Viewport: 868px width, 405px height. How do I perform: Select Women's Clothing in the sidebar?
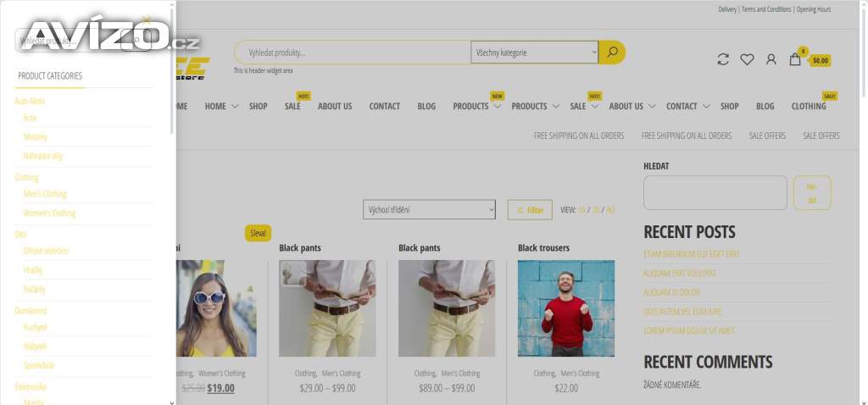click(50, 213)
